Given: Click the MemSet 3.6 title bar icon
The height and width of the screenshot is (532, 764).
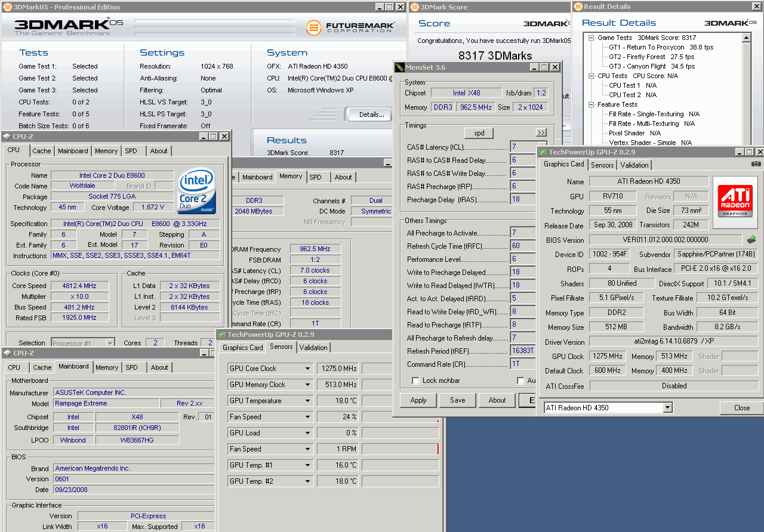Looking at the screenshot, I should (x=399, y=67).
